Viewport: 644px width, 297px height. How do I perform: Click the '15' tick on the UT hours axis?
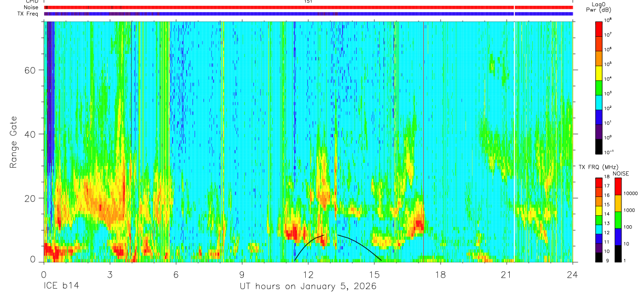point(374,274)
